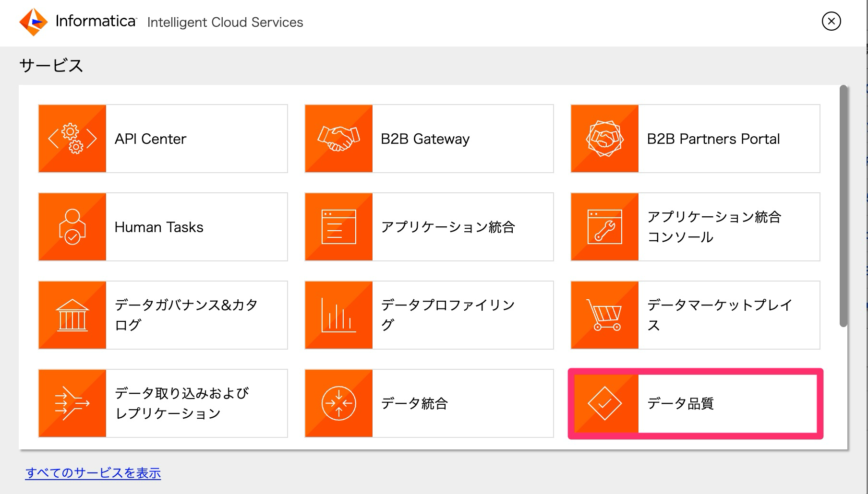Click the Informatica logo icon
This screenshot has height=494, width=868.
point(33,22)
